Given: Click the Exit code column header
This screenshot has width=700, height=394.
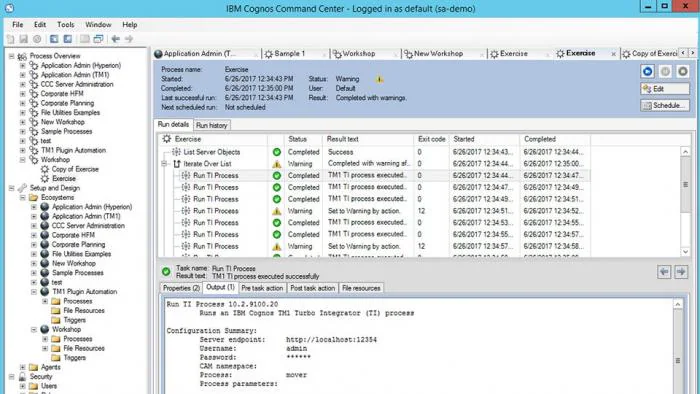Looking at the screenshot, I should click(x=431, y=139).
